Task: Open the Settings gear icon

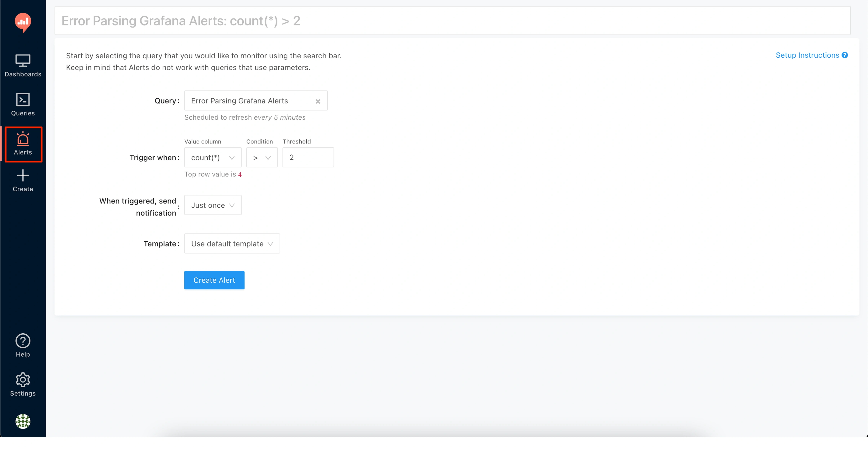Action: [23, 380]
